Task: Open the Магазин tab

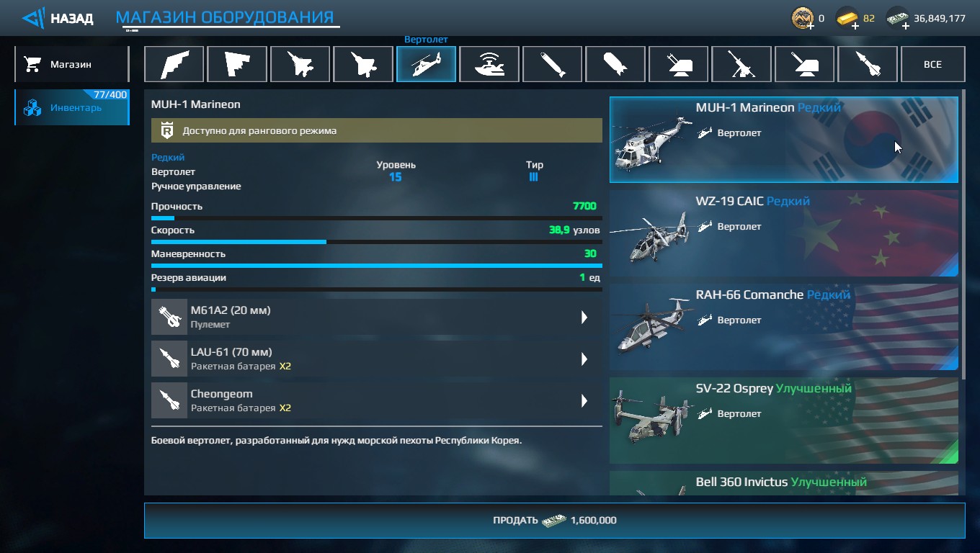Action: pos(71,64)
